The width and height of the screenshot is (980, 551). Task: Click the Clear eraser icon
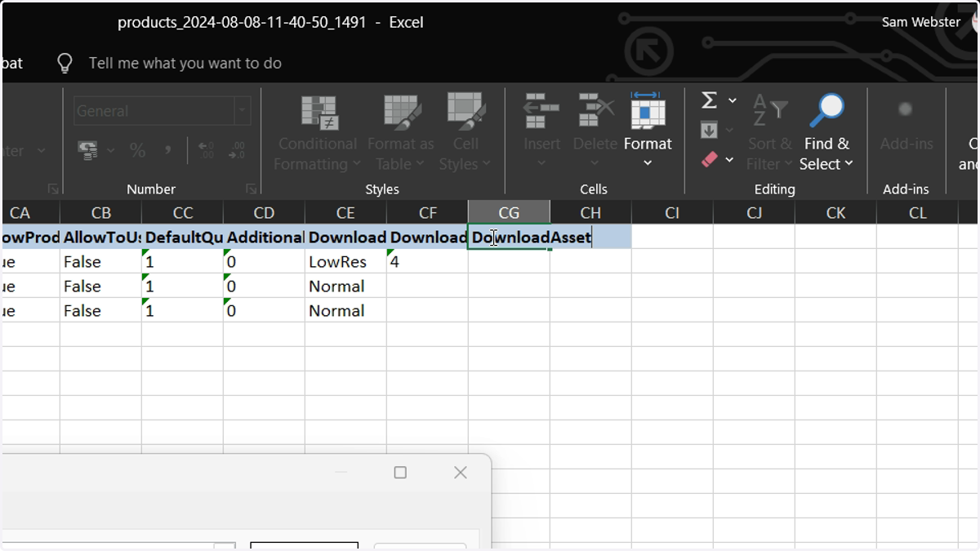pyautogui.click(x=709, y=160)
